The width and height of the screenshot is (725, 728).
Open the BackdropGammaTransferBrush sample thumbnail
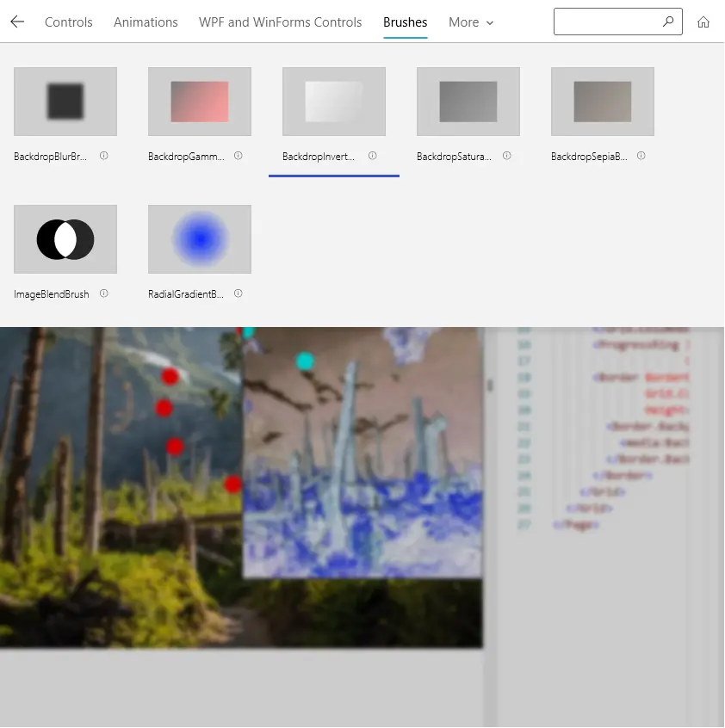click(x=200, y=102)
